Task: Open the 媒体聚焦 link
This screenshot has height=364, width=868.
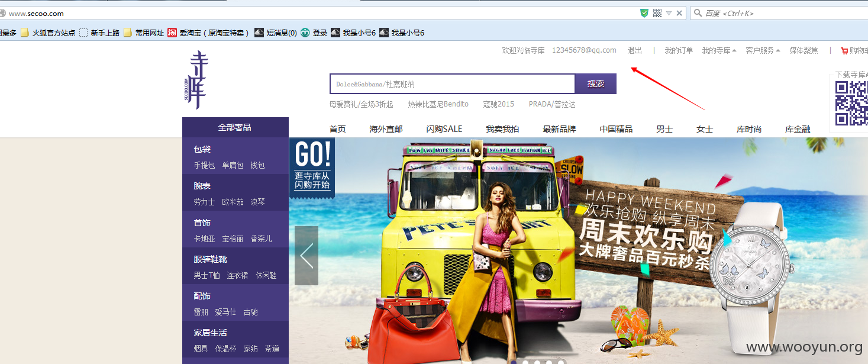Action: pos(804,51)
